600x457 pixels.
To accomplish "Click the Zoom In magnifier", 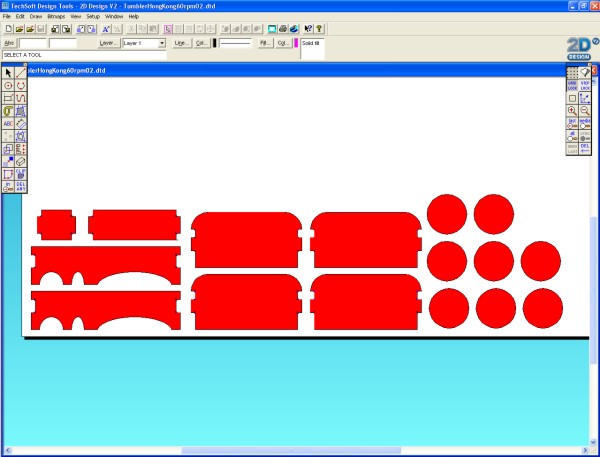I will tap(572, 111).
